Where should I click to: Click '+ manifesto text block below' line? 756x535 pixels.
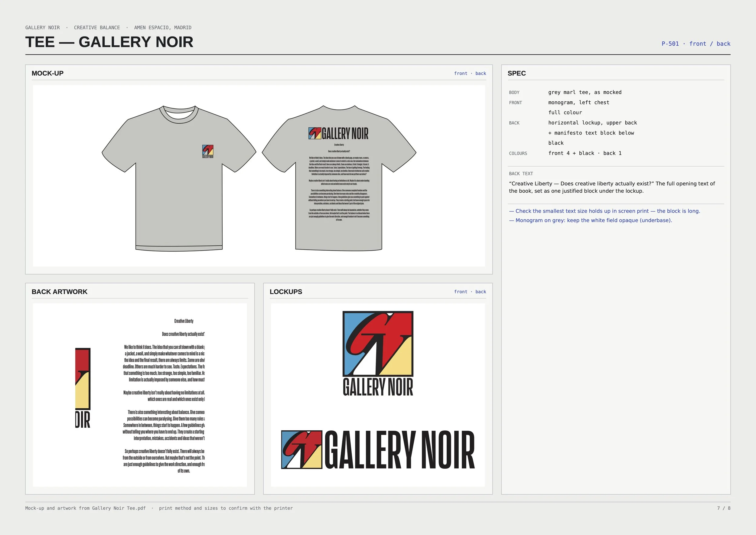[591, 133]
